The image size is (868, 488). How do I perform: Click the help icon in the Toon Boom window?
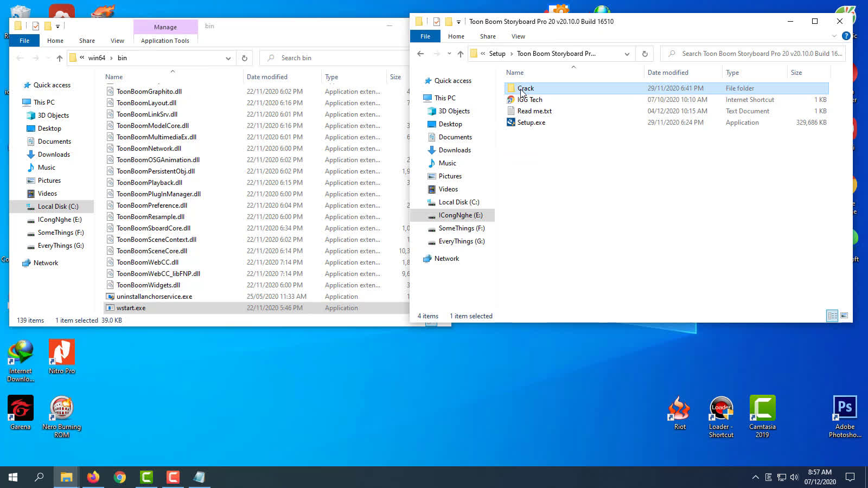pyautogui.click(x=846, y=36)
